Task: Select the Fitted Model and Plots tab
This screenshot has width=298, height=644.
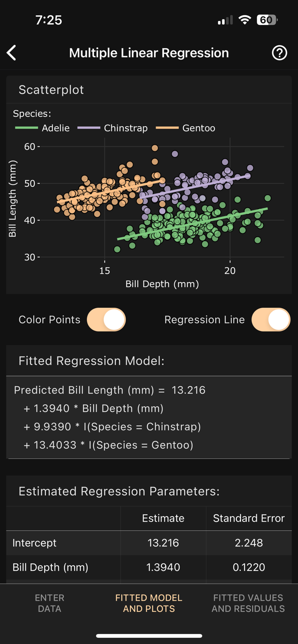Action: pos(149,603)
